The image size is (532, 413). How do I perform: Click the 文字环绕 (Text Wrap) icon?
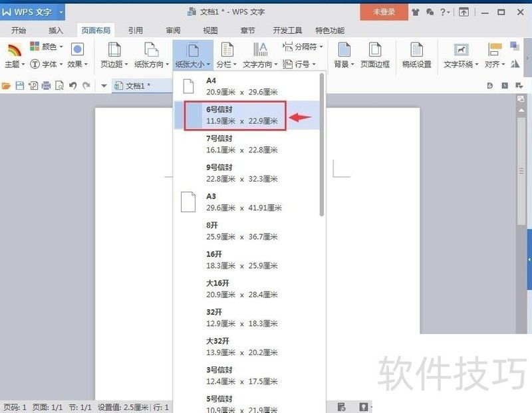point(461,50)
